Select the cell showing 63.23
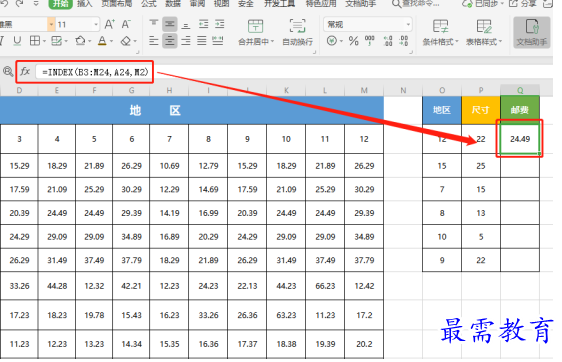The width and height of the screenshot is (562, 362). [286, 315]
